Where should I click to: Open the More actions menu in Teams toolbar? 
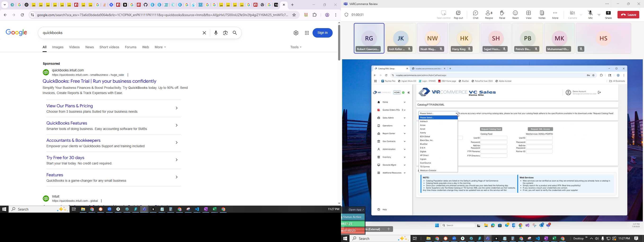pyautogui.click(x=555, y=15)
